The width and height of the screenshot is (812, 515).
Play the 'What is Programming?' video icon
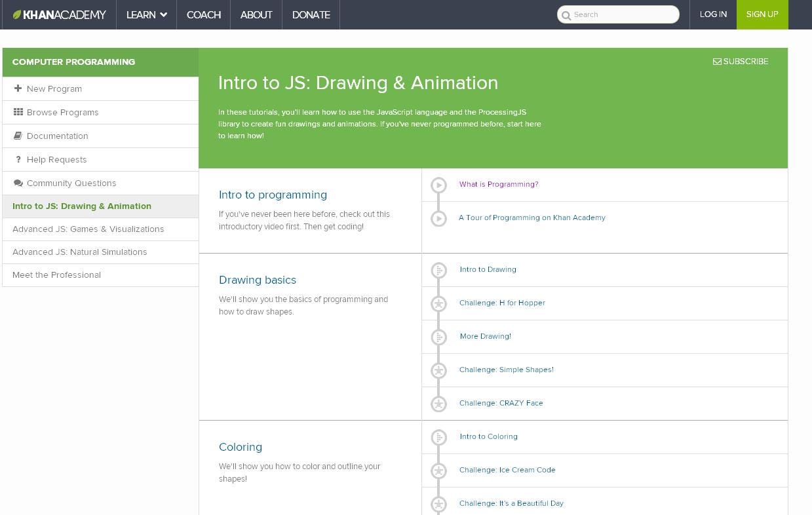click(438, 185)
